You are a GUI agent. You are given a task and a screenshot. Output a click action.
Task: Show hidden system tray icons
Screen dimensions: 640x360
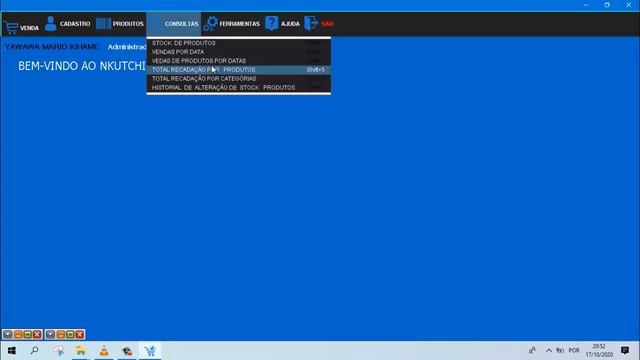click(549, 350)
